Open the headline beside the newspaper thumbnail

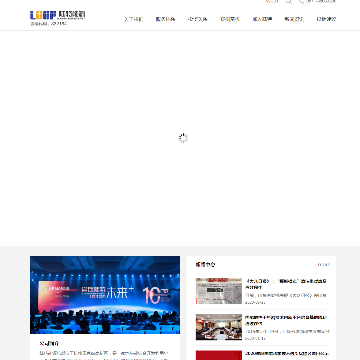pyautogui.click(x=286, y=284)
